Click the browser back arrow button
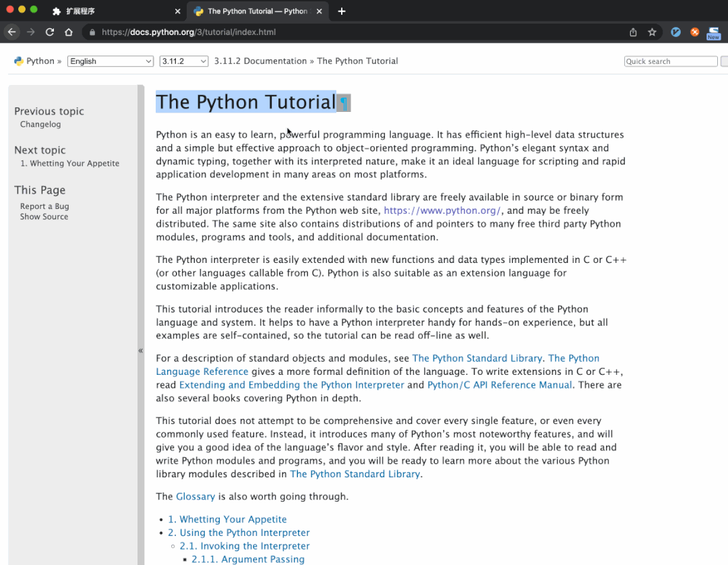Screen dimensions: 728x565 (x=11, y=32)
